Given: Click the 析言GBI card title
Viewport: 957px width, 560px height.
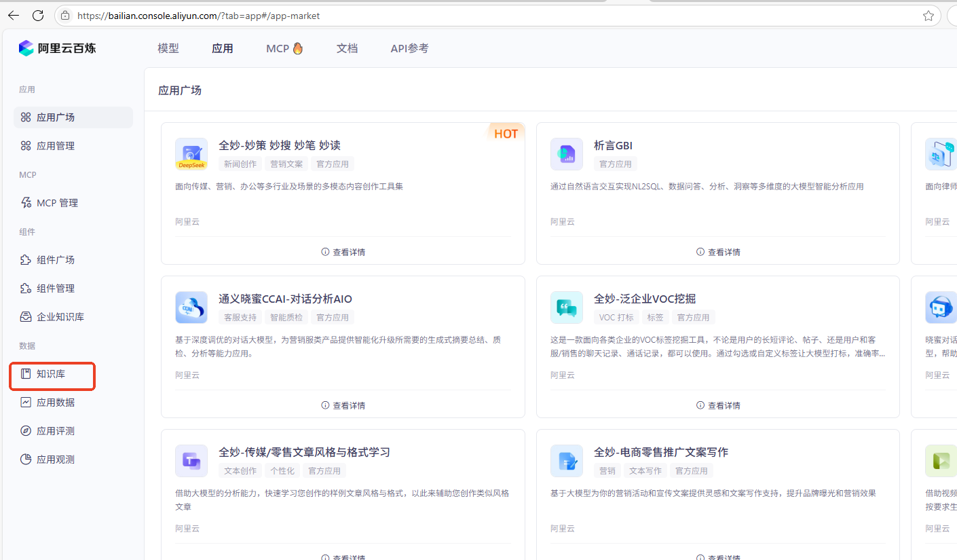Looking at the screenshot, I should tap(614, 145).
